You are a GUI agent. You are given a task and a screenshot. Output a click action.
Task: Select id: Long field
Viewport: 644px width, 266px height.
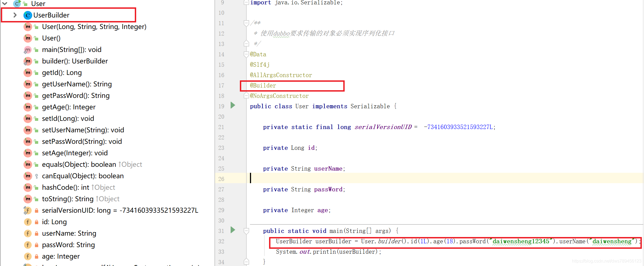(x=54, y=222)
